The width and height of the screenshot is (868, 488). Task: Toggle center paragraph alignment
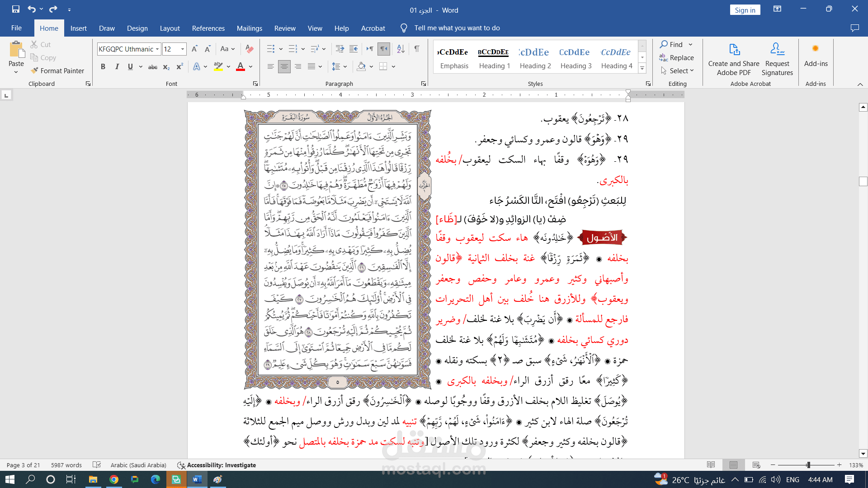[x=284, y=67]
